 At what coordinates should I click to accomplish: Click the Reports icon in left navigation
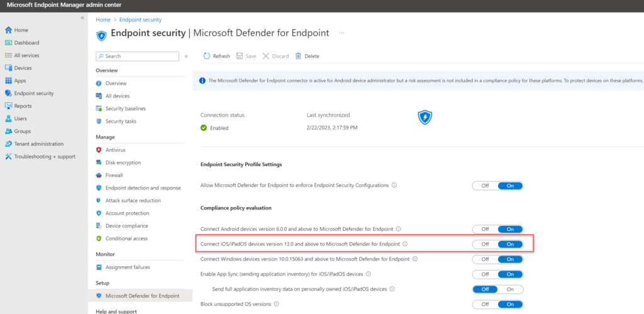click(8, 106)
